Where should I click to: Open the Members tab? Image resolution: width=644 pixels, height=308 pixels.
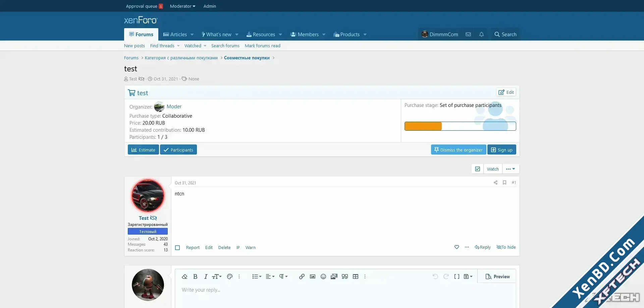[x=304, y=34]
